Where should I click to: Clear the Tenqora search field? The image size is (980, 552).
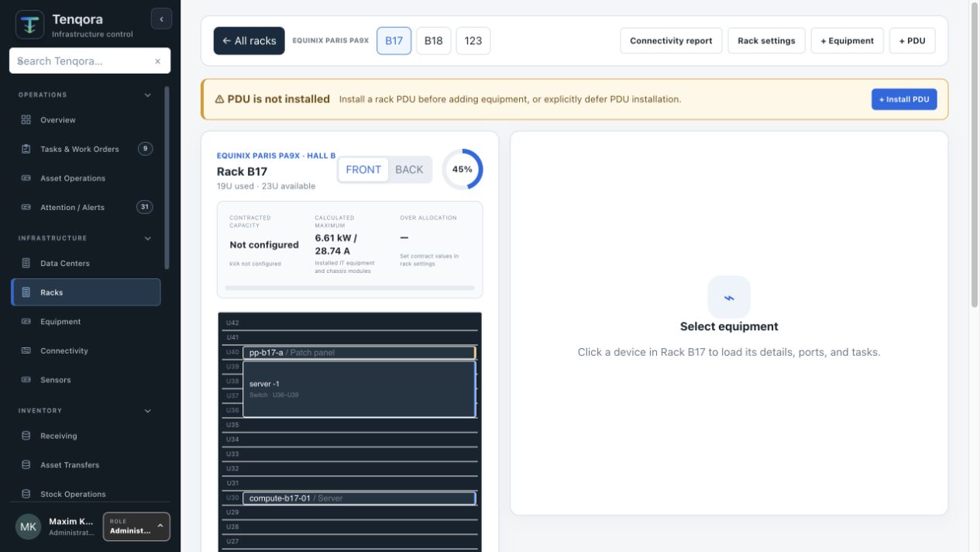157,61
